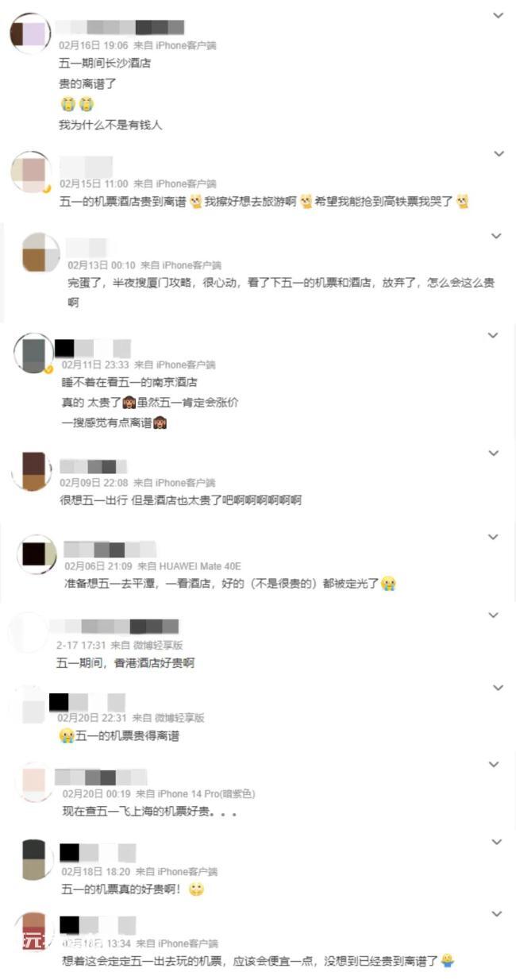516x980 pixels.
Task: Click the yellow verified badge on the 02月15日 11:00 avatar
Action: pyautogui.click(x=48, y=189)
